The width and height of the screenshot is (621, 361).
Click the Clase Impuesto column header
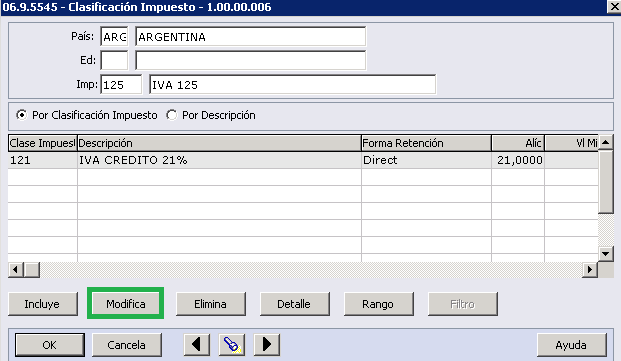[x=42, y=143]
